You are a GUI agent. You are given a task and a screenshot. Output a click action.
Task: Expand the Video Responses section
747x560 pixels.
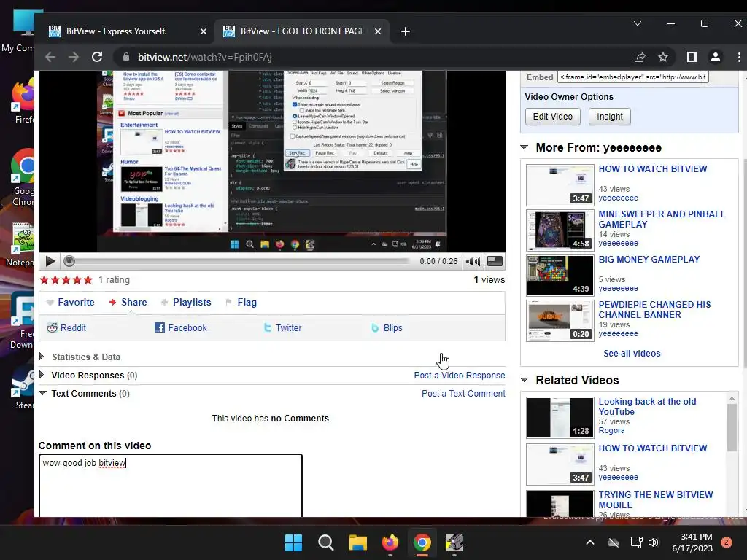click(x=88, y=376)
